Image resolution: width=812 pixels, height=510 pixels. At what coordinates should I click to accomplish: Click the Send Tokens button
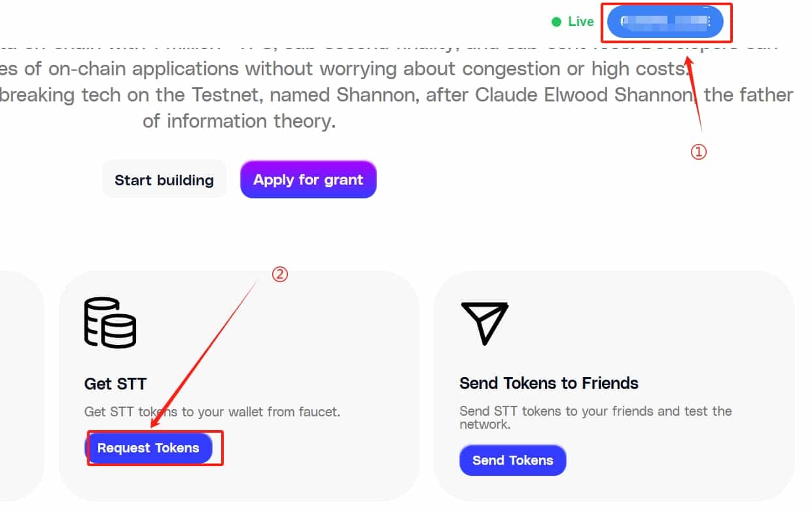[513, 460]
